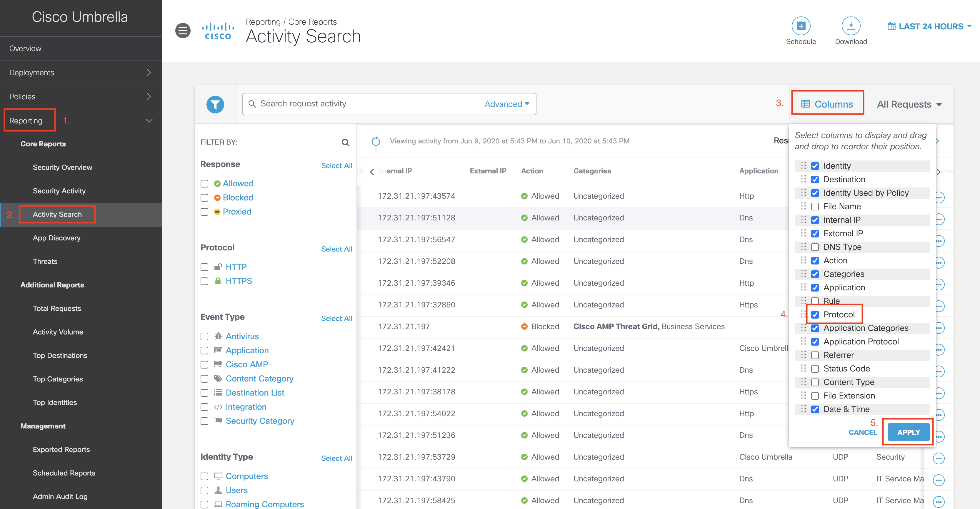Viewport: 980px width, 509px height.
Task: Click drag handle for Date & Time column
Action: pos(803,409)
